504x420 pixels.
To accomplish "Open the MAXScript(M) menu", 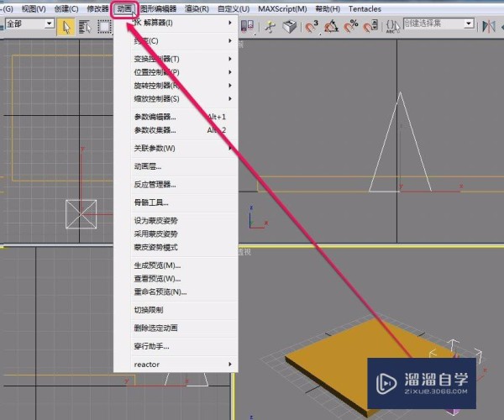I will pos(282,9).
